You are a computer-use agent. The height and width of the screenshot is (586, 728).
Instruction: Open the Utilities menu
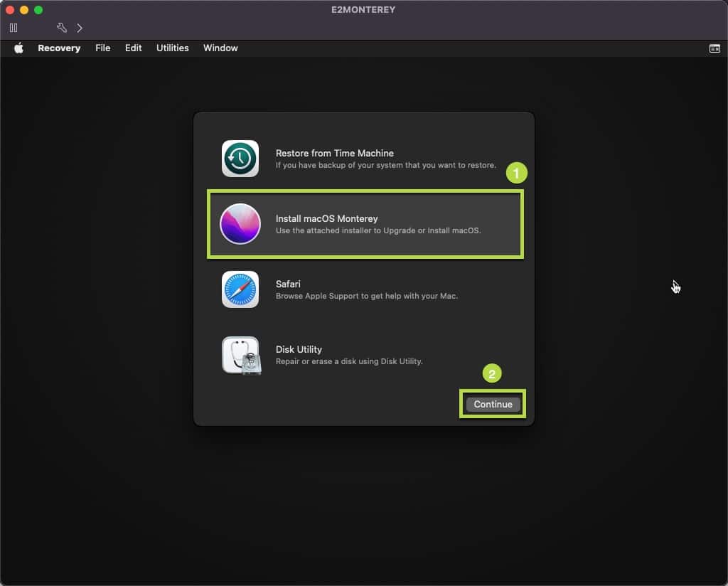click(172, 48)
